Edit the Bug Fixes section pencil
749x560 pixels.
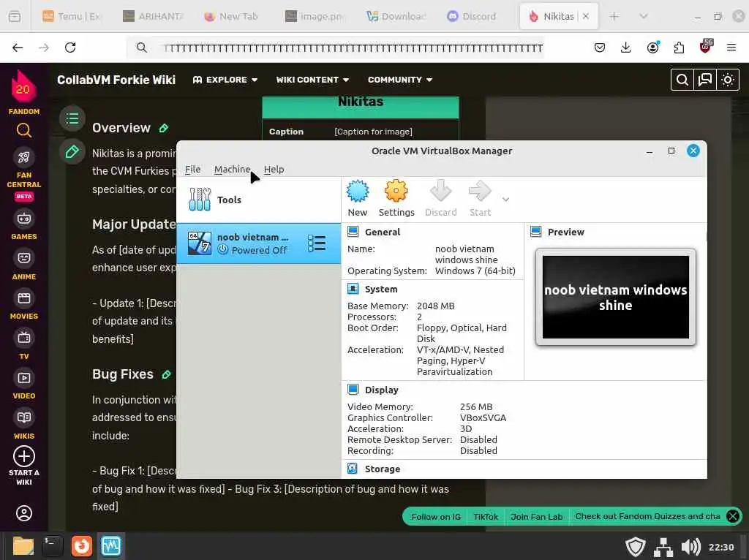click(166, 374)
